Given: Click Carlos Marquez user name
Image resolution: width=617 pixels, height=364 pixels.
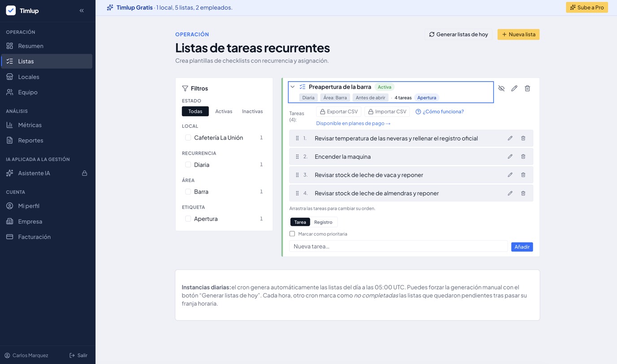Looking at the screenshot, I should pyautogui.click(x=30, y=355).
